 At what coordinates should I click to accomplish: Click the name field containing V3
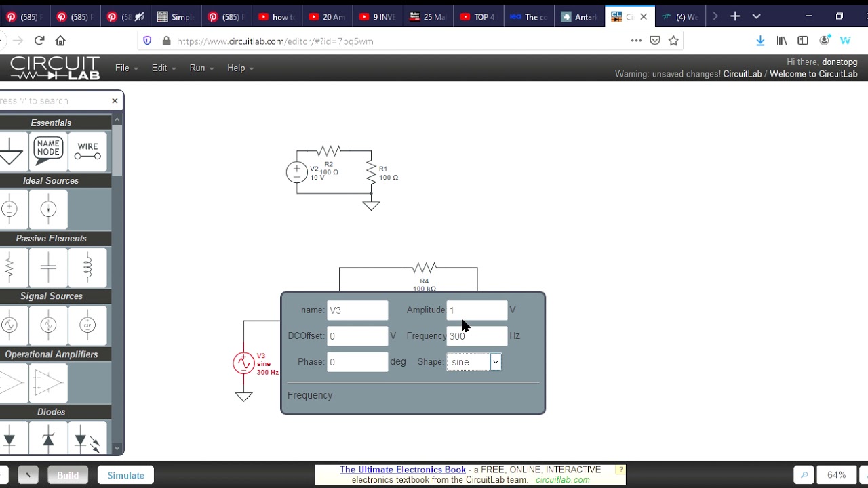pyautogui.click(x=357, y=310)
